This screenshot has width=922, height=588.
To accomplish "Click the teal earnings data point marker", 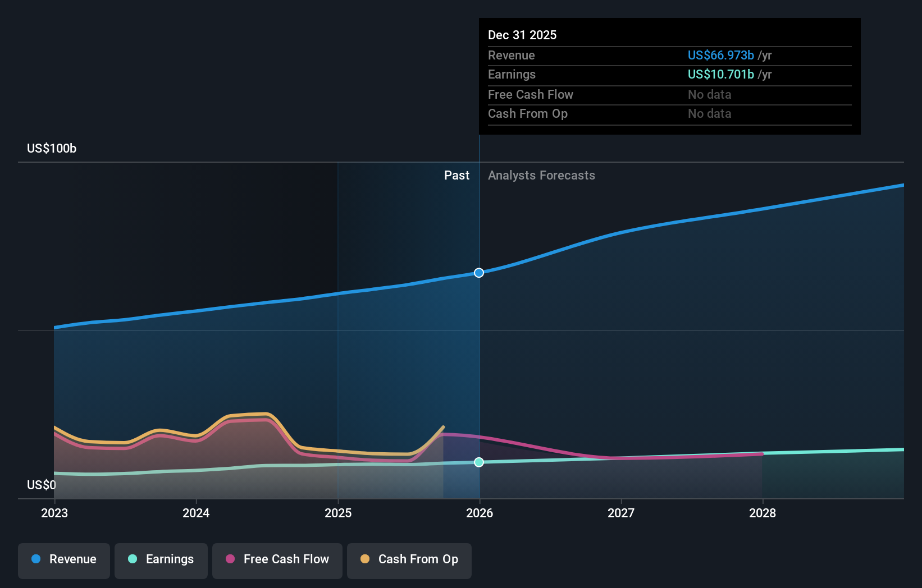I will (x=479, y=462).
